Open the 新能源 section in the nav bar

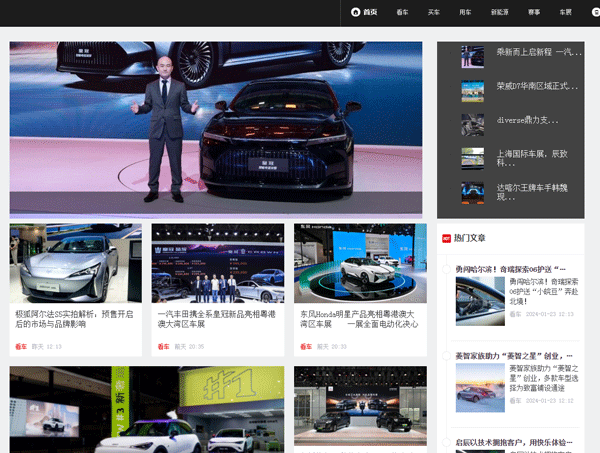[x=500, y=12]
